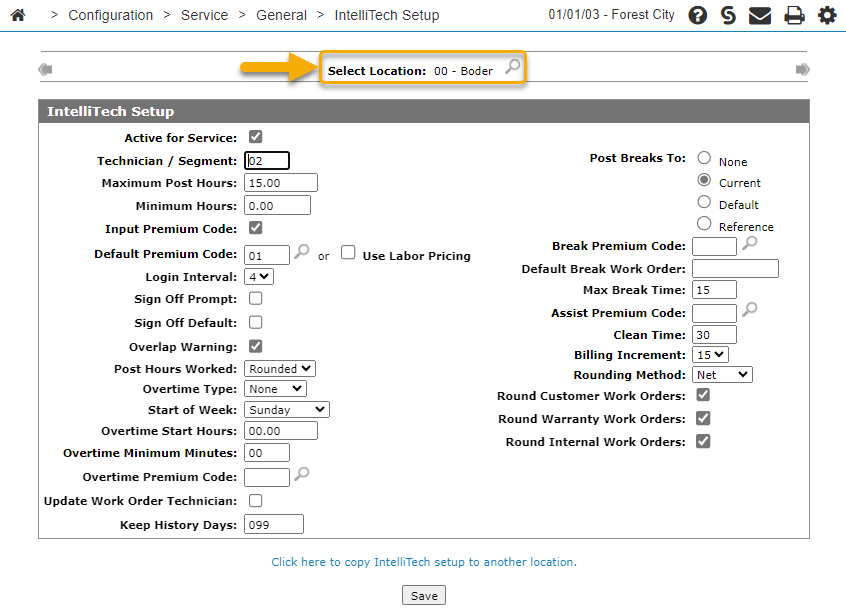846x616 pixels.
Task: Go to next location with right arrow
Action: (x=802, y=69)
